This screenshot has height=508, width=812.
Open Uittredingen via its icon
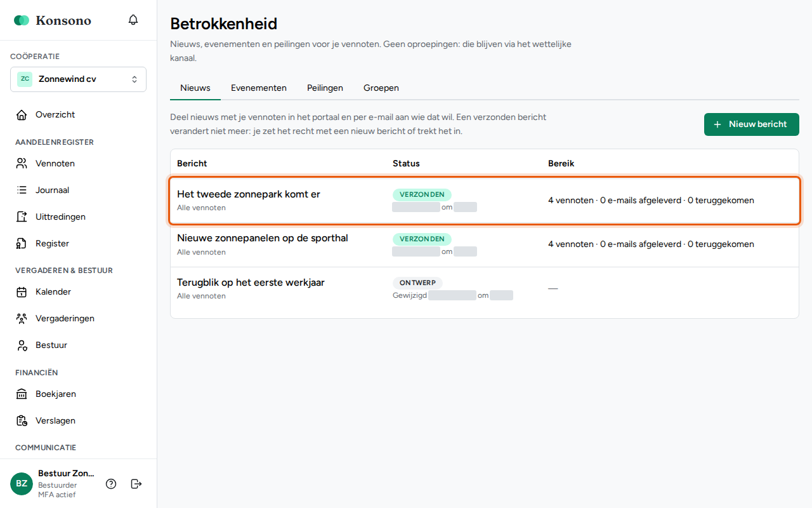(22, 217)
